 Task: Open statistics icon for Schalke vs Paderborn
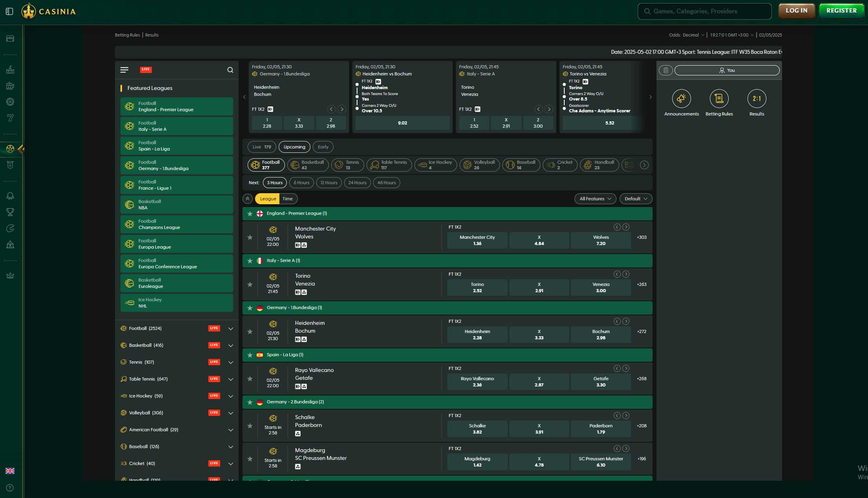[298, 434]
